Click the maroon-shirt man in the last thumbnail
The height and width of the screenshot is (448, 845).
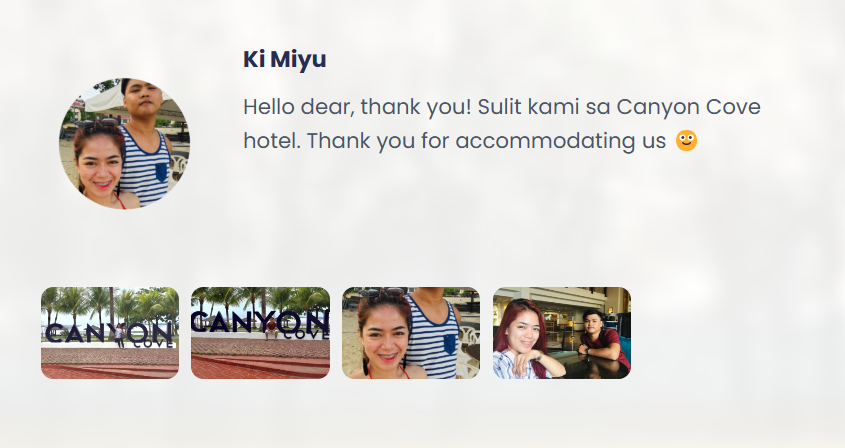604,340
